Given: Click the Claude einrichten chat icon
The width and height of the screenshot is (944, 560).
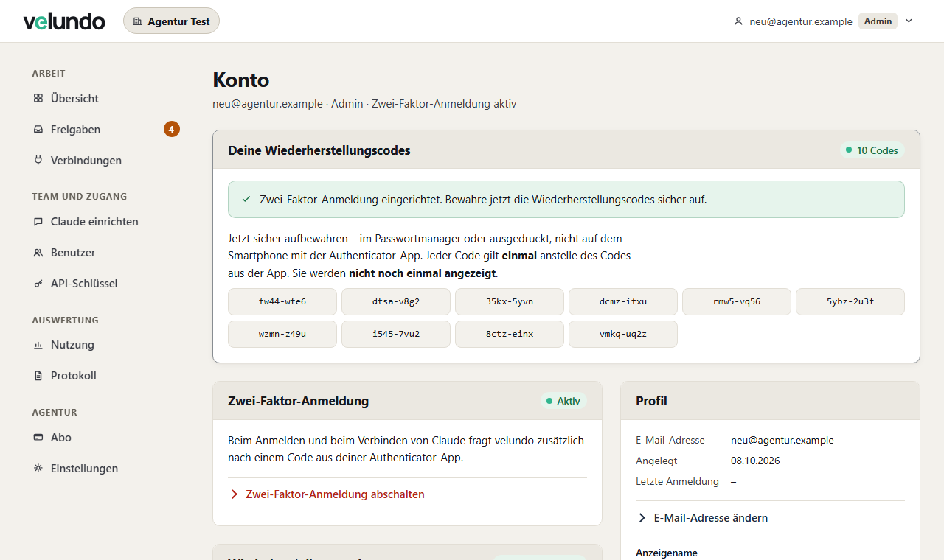Looking at the screenshot, I should (38, 221).
